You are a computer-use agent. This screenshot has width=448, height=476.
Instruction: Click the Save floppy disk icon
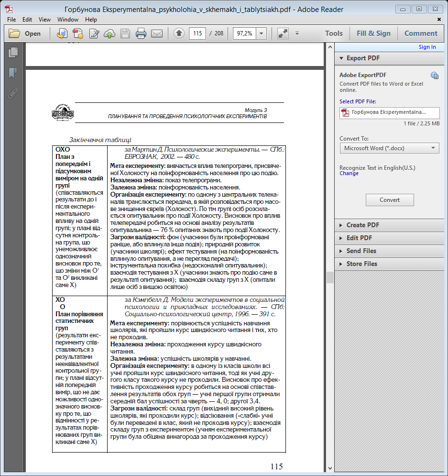pyautogui.click(x=125, y=33)
